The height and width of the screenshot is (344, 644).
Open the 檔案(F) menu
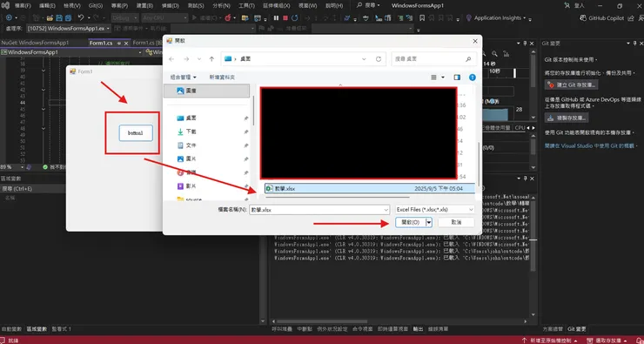pos(23,6)
